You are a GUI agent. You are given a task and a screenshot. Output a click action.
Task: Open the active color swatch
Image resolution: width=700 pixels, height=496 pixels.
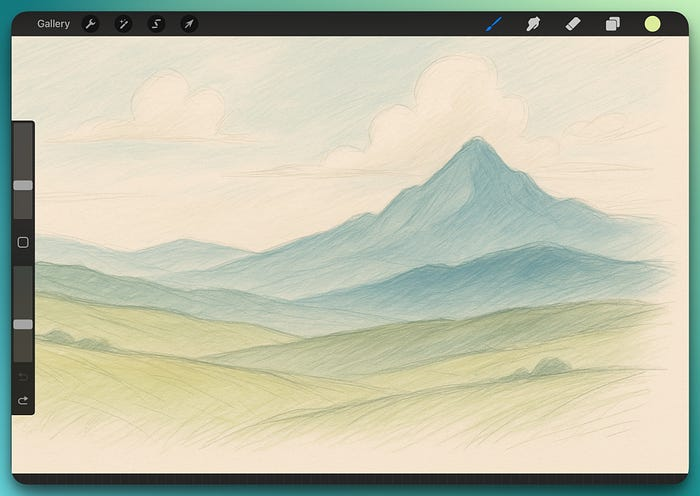tap(652, 24)
